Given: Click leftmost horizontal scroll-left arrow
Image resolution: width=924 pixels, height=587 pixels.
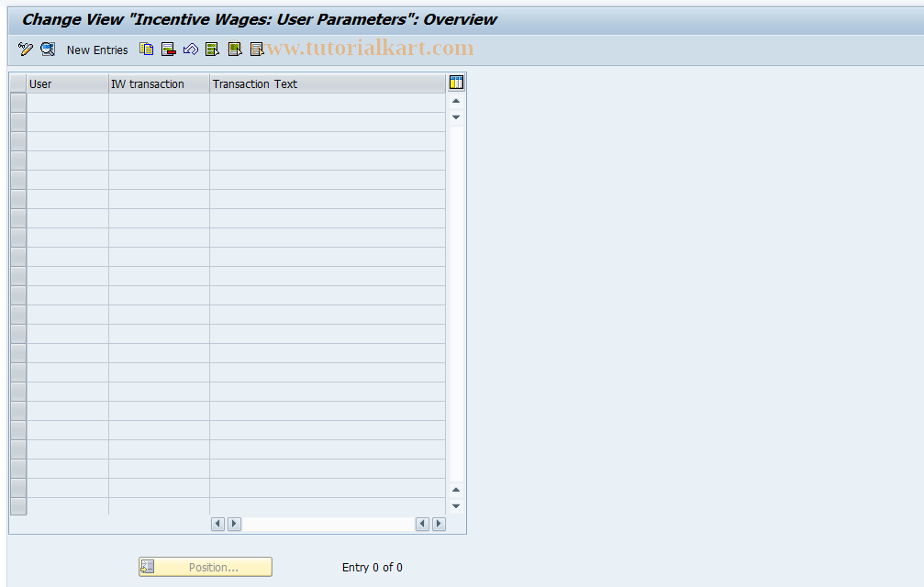Looking at the screenshot, I should coord(218,524).
